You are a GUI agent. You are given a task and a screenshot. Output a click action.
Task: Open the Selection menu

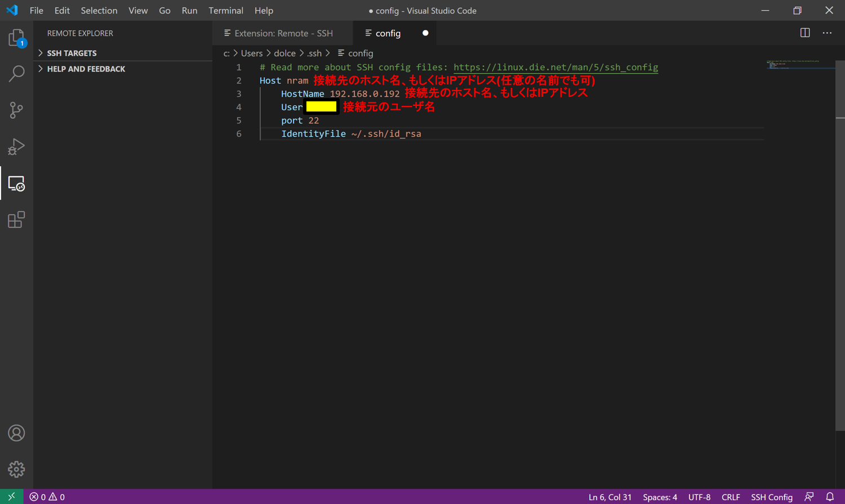[x=99, y=10]
